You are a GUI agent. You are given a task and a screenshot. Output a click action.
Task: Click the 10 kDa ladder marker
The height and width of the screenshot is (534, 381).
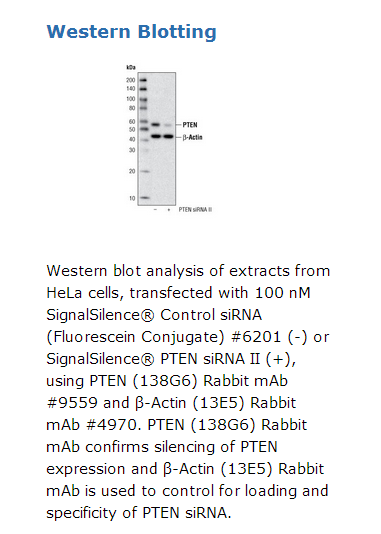(x=132, y=198)
